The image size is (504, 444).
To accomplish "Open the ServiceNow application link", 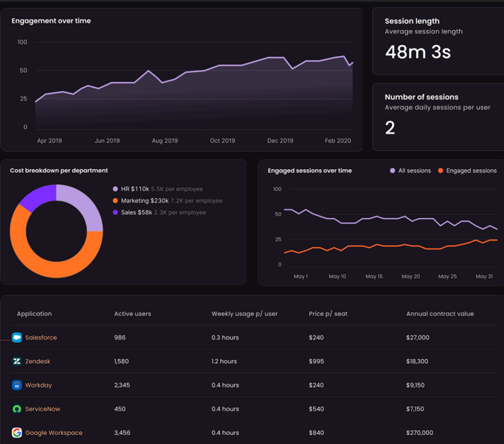I will (43, 409).
